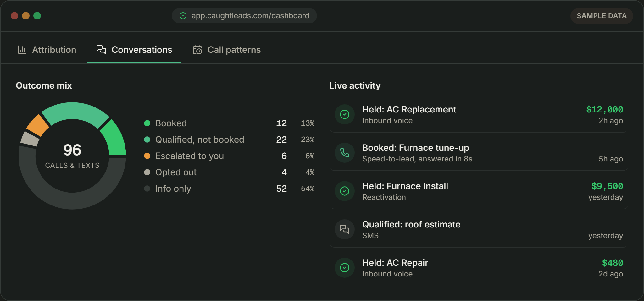
Task: Select the Booked green legend dot
Action: [x=147, y=123]
